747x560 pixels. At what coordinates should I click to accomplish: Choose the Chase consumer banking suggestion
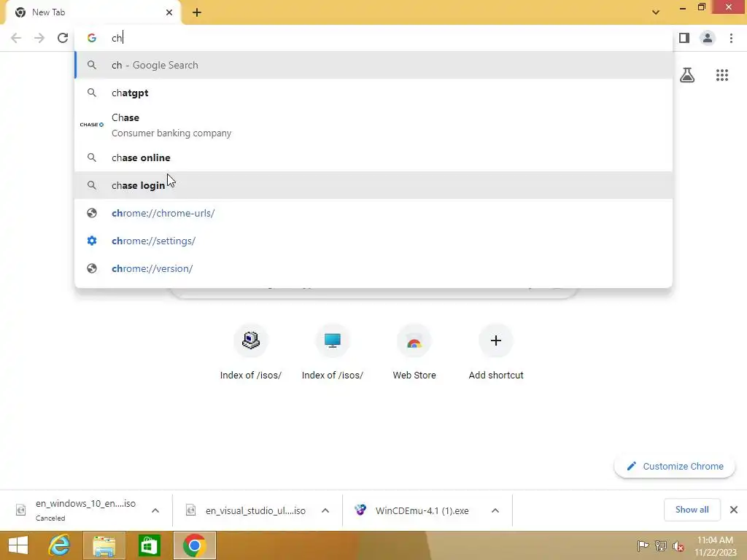click(x=373, y=125)
